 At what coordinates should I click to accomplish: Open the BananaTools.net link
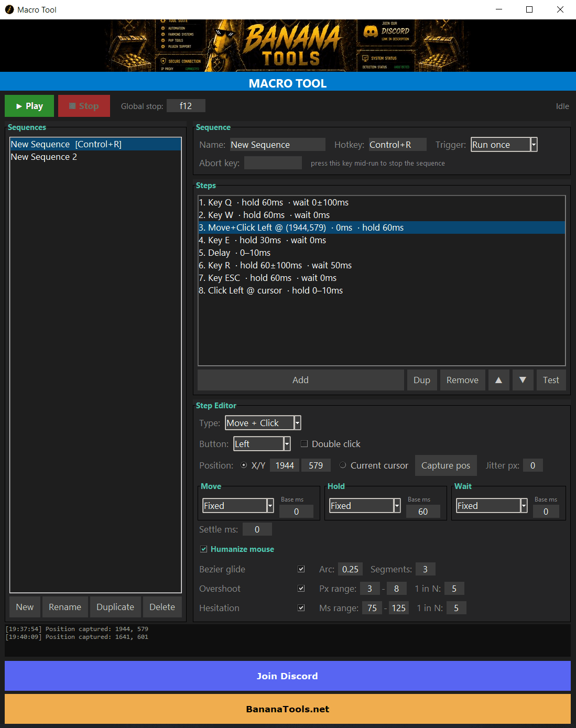[288, 709]
